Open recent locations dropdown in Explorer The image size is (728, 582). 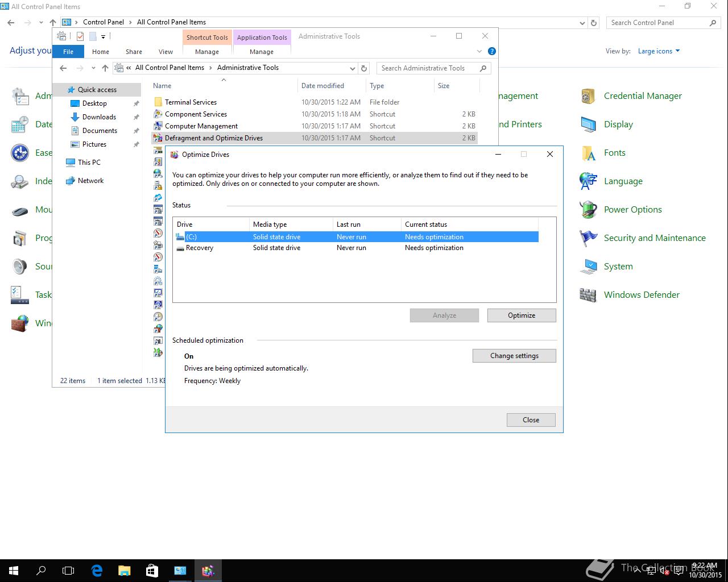click(93, 68)
